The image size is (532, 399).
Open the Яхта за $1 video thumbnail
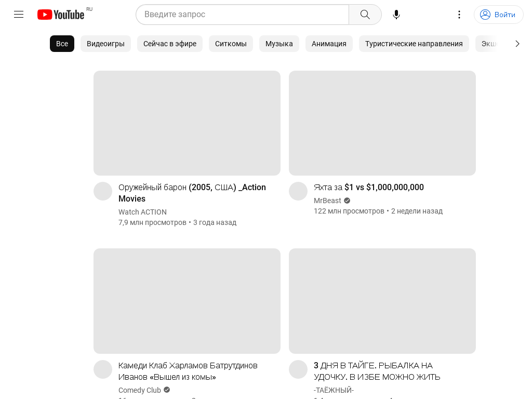pos(382,123)
